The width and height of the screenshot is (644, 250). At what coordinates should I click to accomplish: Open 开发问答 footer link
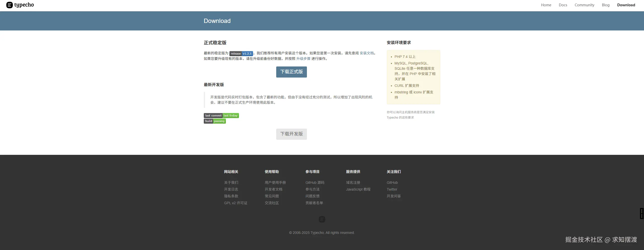[394, 196]
